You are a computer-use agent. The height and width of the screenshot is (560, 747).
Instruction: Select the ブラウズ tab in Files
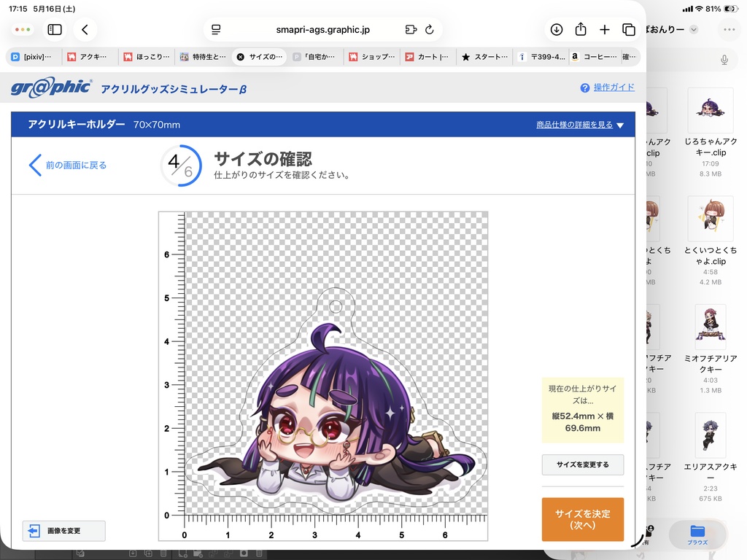pos(697,534)
